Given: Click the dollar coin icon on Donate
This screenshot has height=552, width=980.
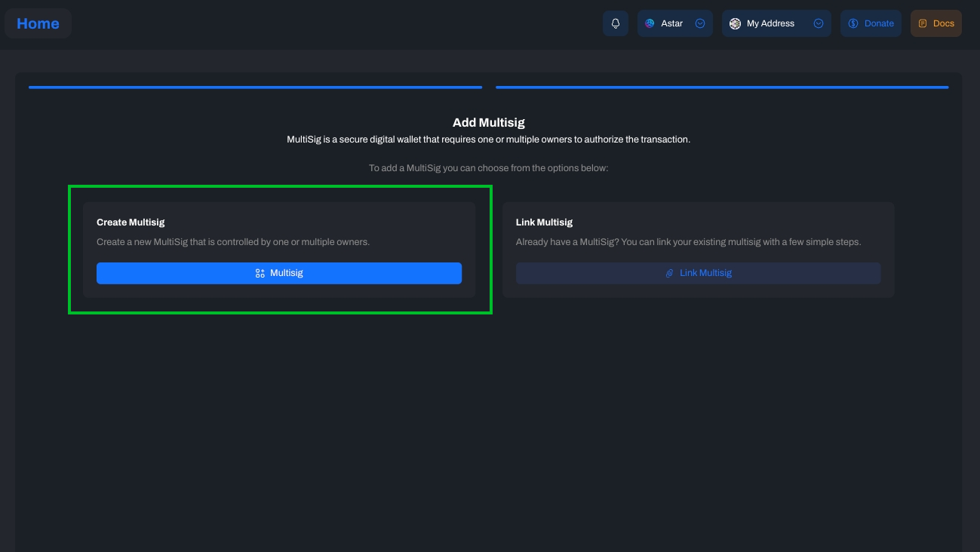Looking at the screenshot, I should (853, 23).
